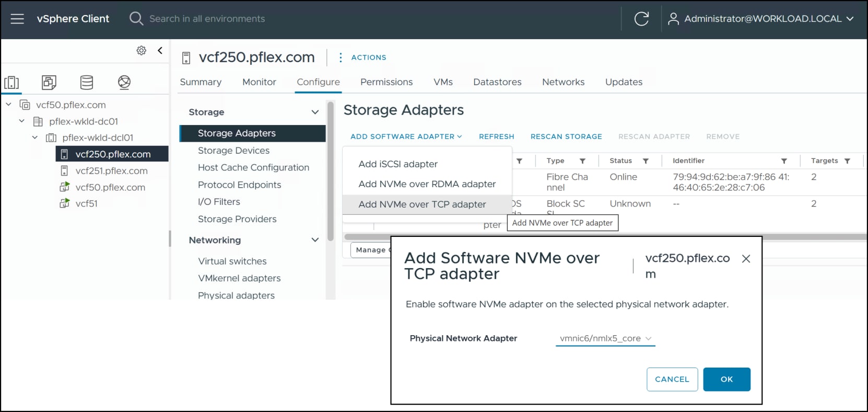
Task: Switch to the Monitor tab
Action: point(259,82)
